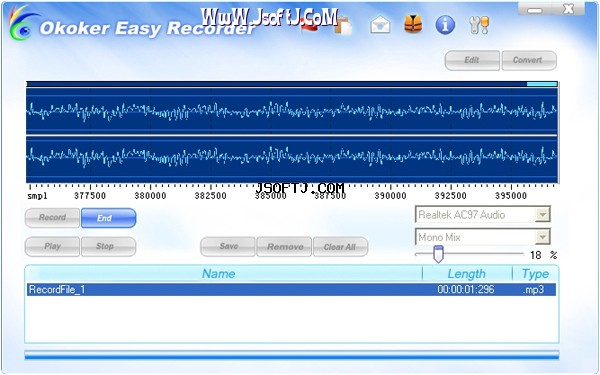This screenshot has height=375, width=600.
Task: Click the envelope mail icon
Action: pos(380,26)
